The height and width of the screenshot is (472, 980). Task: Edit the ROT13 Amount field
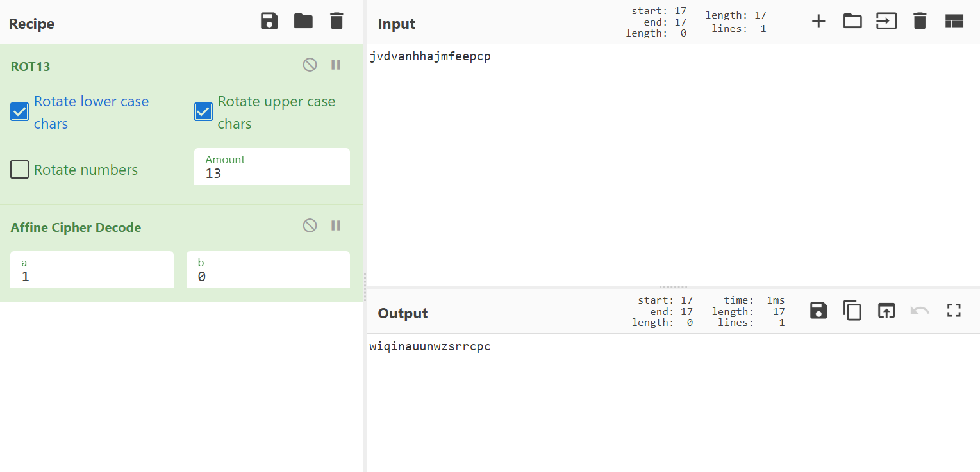click(x=272, y=167)
